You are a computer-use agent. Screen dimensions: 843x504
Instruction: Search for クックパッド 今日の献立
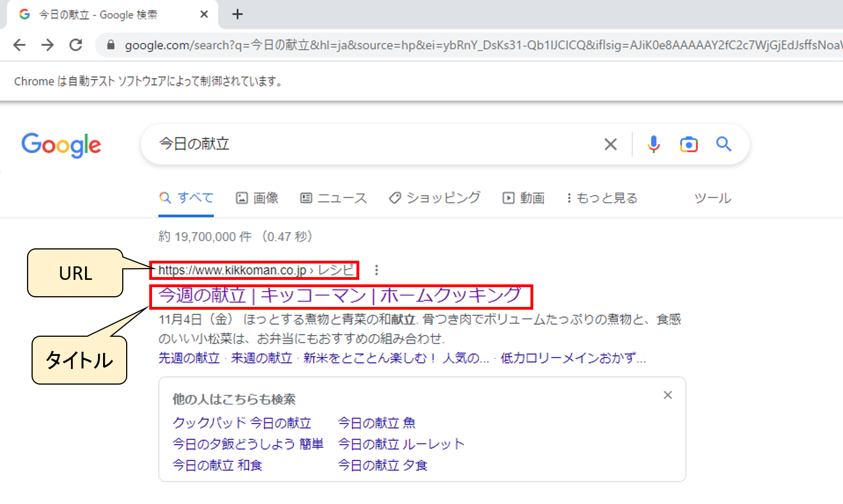click(x=242, y=423)
